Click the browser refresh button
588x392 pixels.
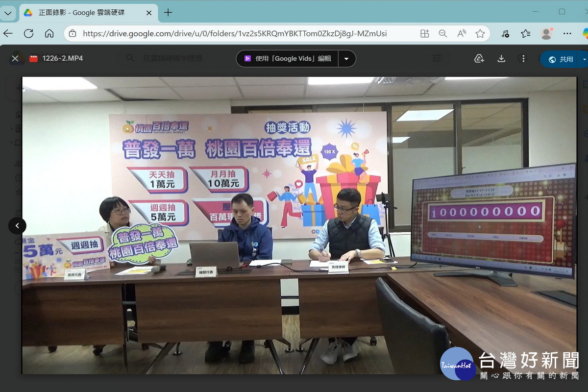[28, 33]
